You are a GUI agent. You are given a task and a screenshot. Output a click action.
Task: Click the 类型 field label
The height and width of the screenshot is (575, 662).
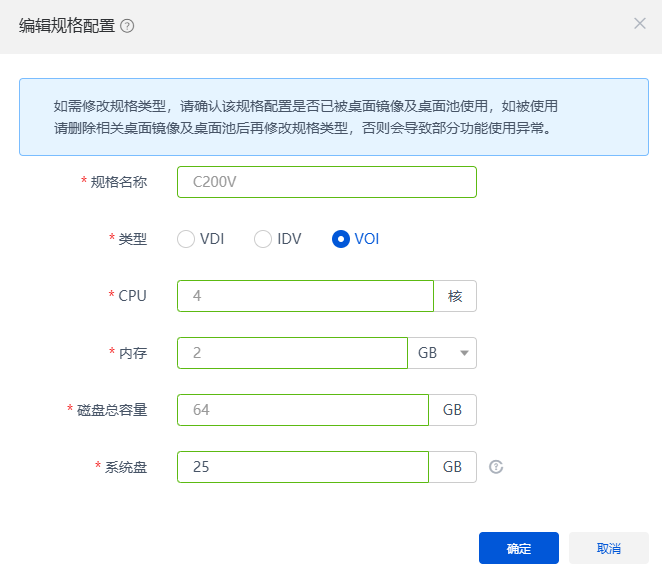coord(132,239)
